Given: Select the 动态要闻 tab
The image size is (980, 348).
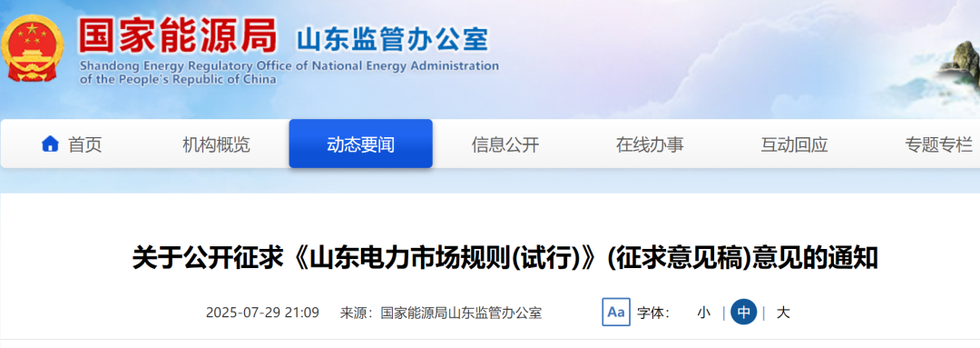Looking at the screenshot, I should [x=360, y=144].
